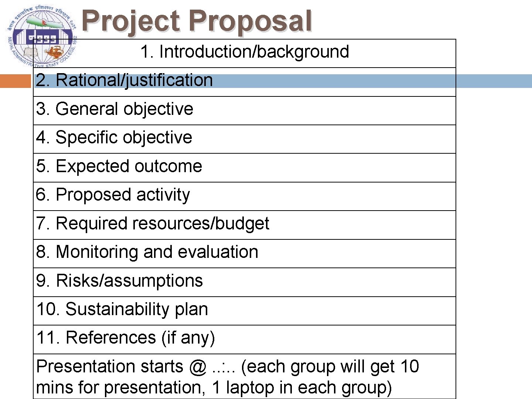Select the Introduction/background row
The height and width of the screenshot is (399, 532).
(x=245, y=52)
